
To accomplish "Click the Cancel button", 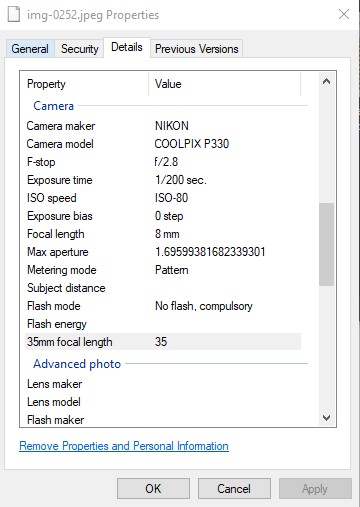I will 234,489.
